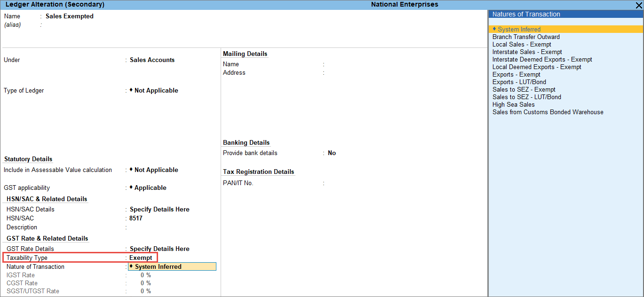Click the Statutory Details heading

point(28,159)
